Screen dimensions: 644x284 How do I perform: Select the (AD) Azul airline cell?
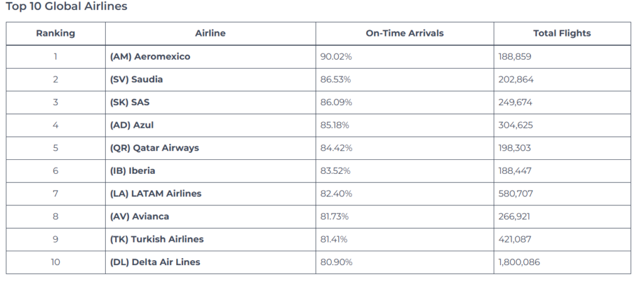(x=131, y=125)
